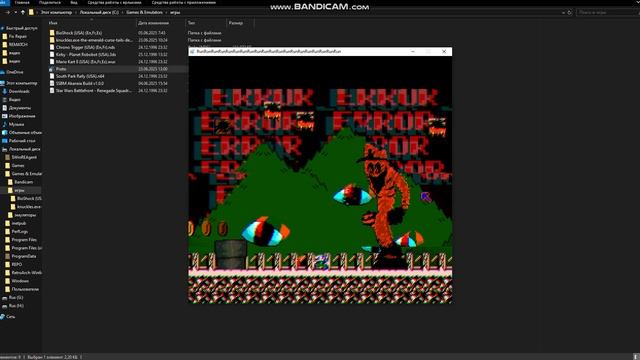The width and height of the screenshot is (640, 360).
Task: Select Star Wars Battlefront - Renegade Squadron icon
Action: pyautogui.click(x=52, y=91)
